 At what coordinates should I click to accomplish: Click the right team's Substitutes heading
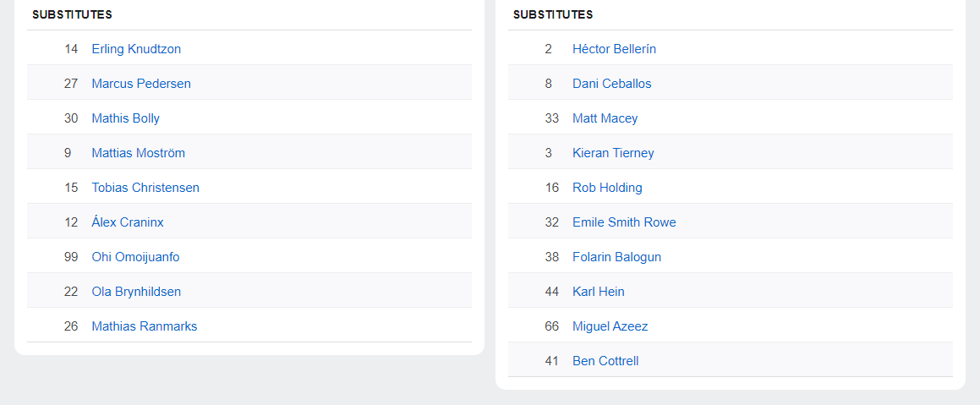[553, 14]
